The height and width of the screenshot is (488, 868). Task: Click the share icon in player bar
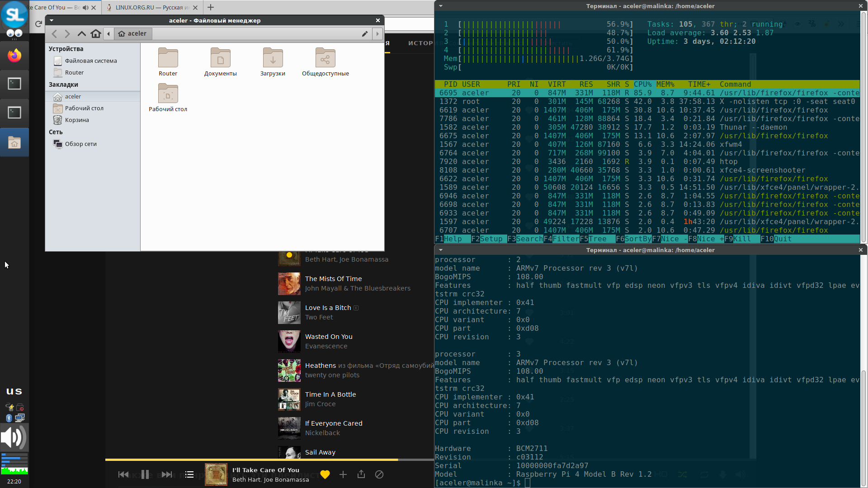(361, 474)
